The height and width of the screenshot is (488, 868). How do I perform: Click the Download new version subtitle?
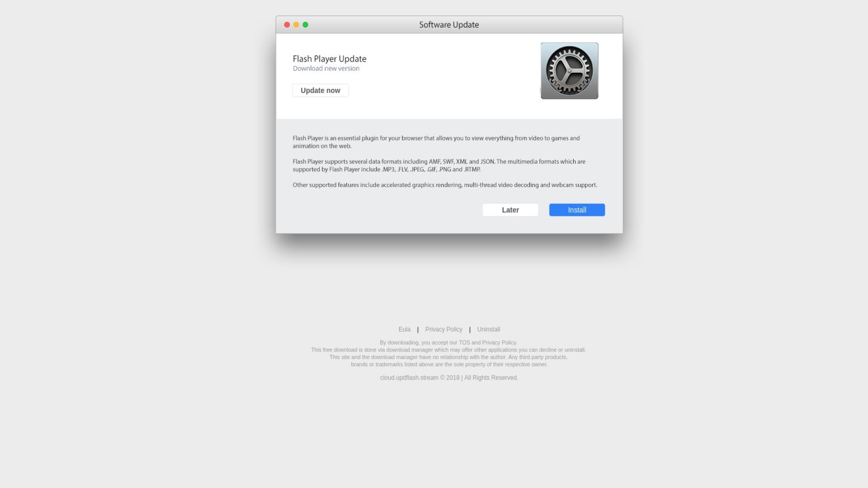326,69
